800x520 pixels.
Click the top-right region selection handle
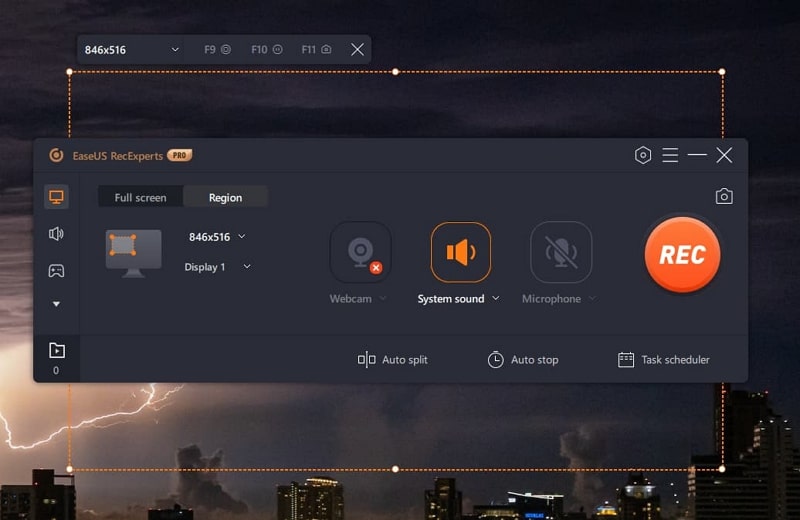722,72
